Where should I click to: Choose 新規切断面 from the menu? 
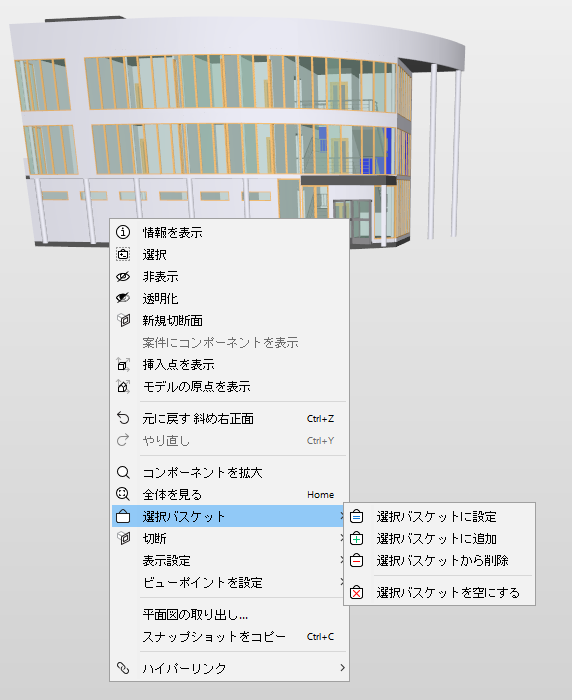[x=229, y=320]
